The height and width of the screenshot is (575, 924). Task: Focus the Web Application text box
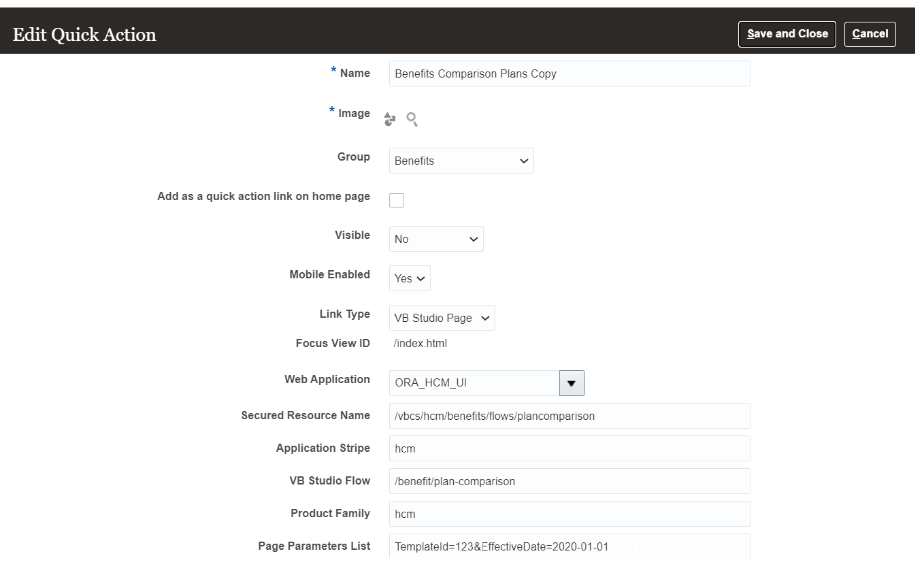[474, 383]
